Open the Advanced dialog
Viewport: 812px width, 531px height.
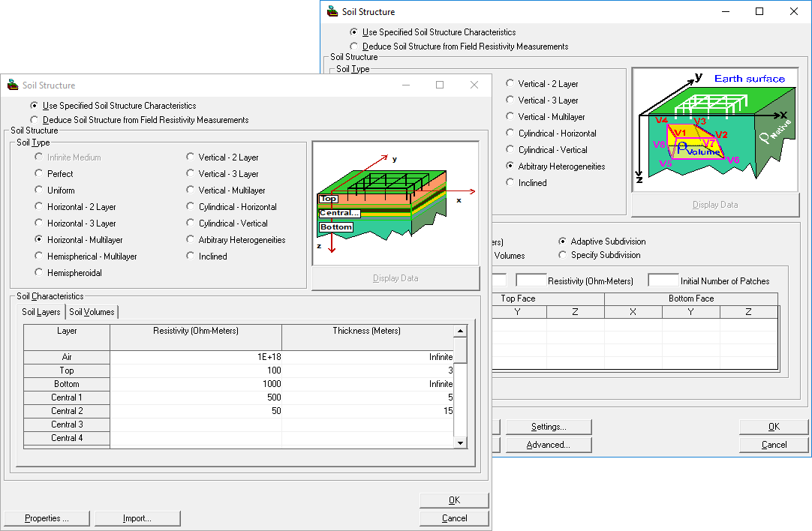(x=549, y=444)
